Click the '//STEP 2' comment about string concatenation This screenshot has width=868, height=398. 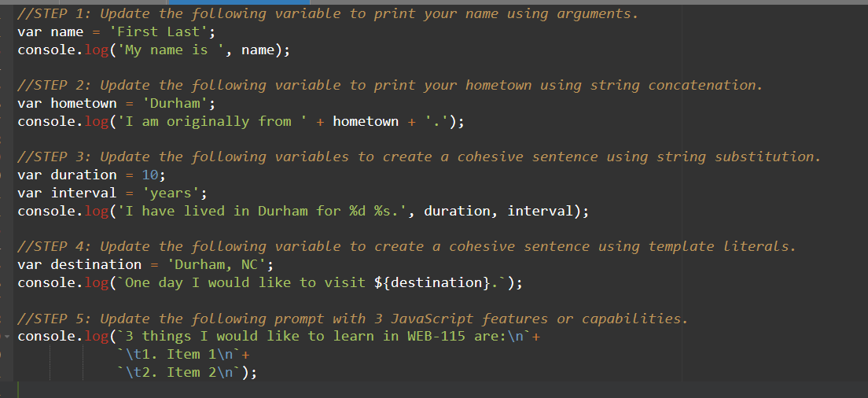390,85
